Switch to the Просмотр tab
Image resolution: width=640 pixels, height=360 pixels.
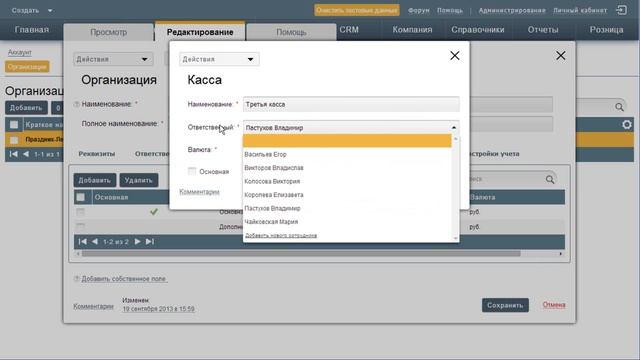click(x=109, y=32)
